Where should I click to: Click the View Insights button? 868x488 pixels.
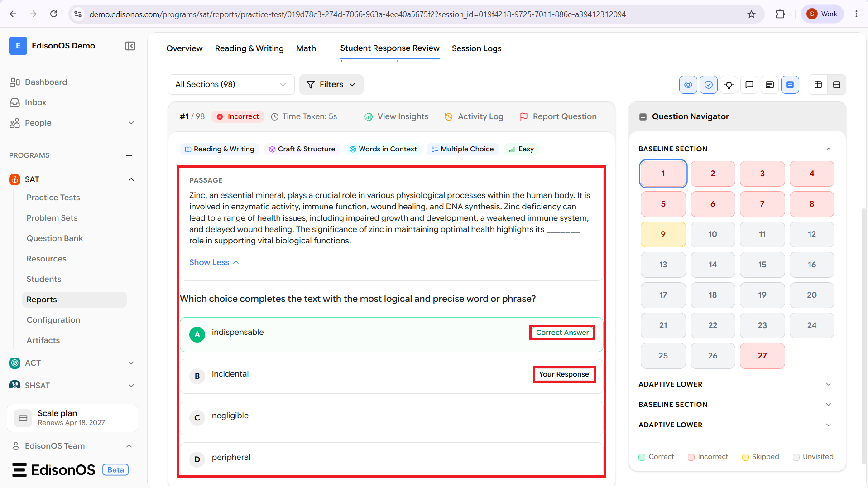(396, 116)
